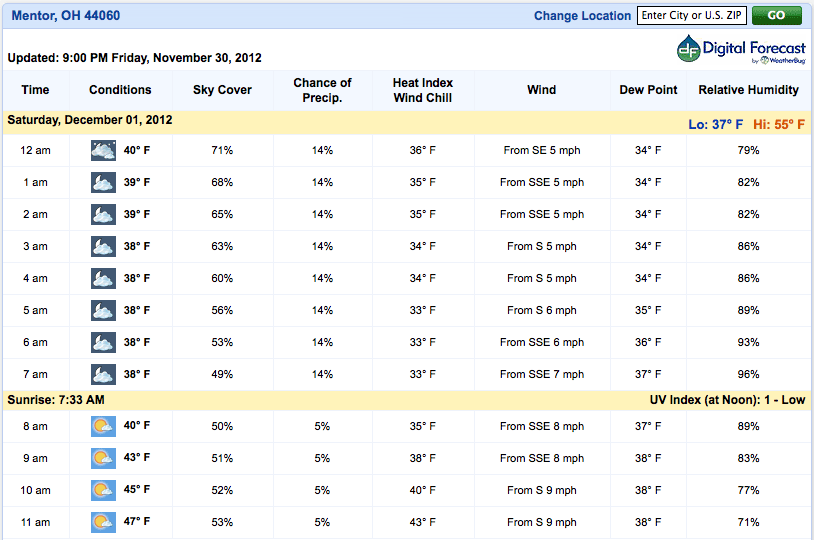Click the 1 am partly cloudy night icon
Screen dimensions: 814x540
click(103, 183)
